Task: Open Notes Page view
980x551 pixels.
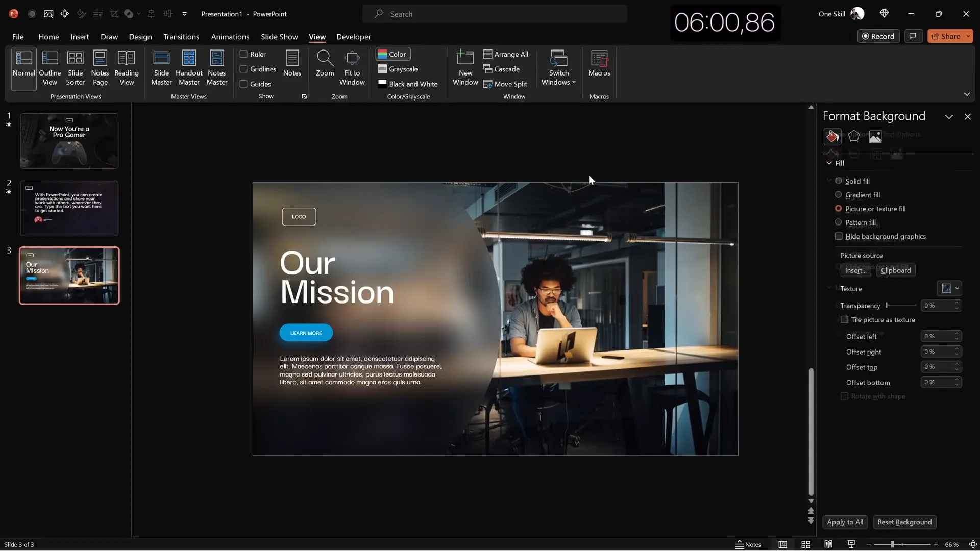Action: click(x=100, y=67)
